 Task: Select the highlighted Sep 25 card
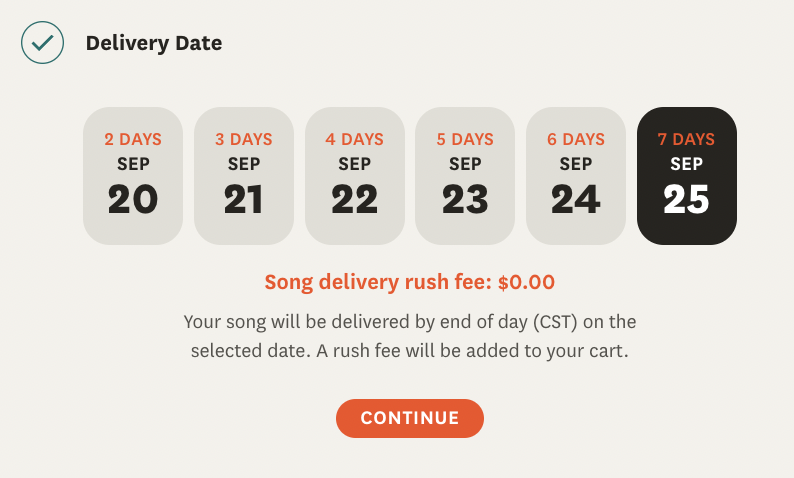coord(687,176)
